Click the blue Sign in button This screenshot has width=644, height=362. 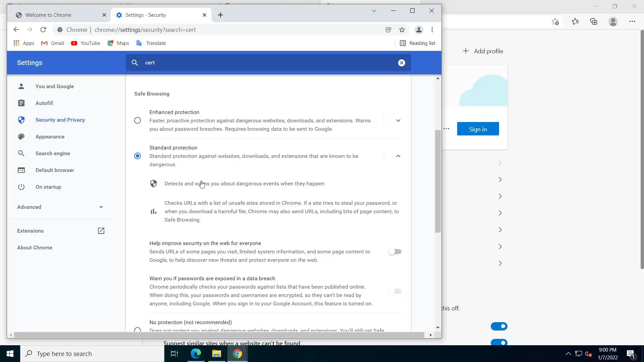coord(478,129)
